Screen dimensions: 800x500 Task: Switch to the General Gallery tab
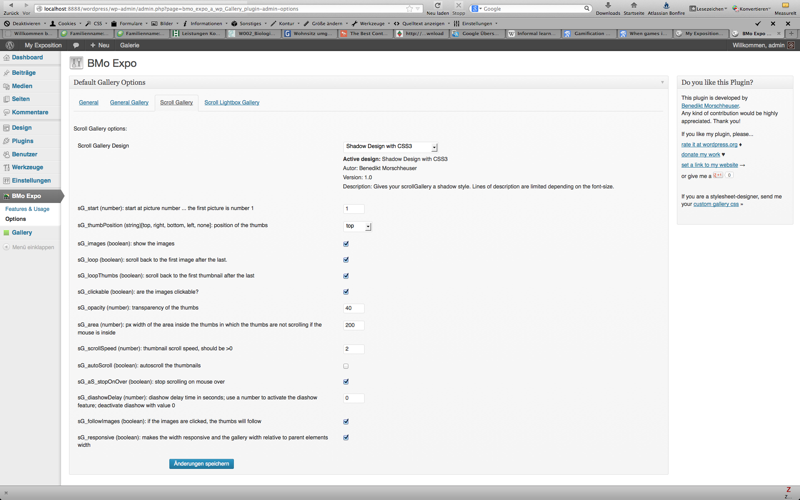click(x=129, y=102)
